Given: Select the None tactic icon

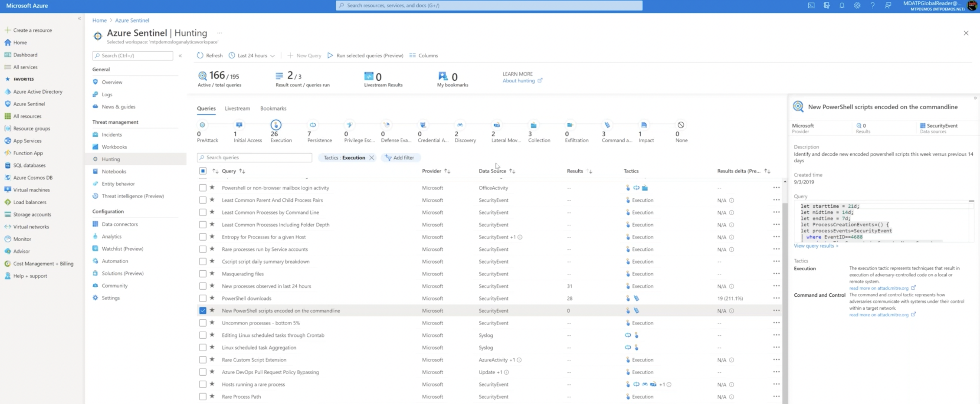Looking at the screenshot, I should point(680,125).
